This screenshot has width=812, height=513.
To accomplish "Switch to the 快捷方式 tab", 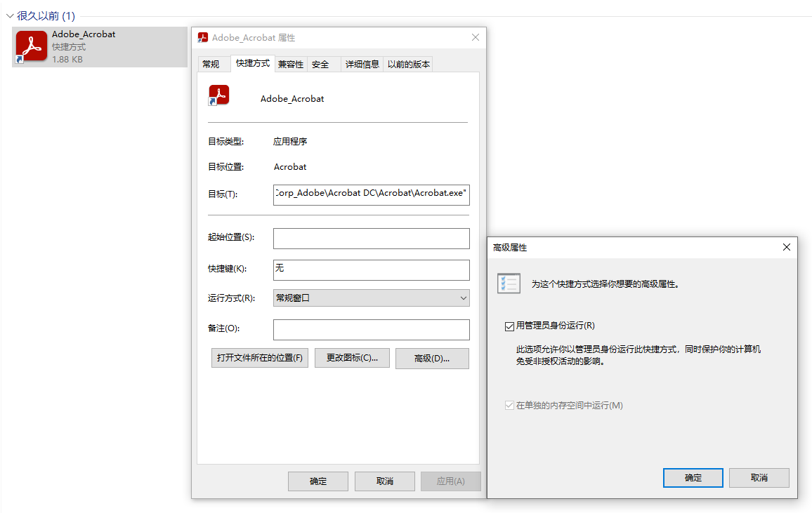I will click(253, 63).
